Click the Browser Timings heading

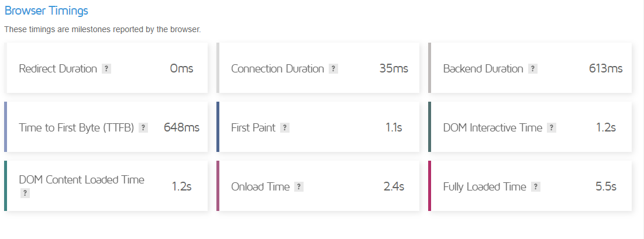pos(46,11)
